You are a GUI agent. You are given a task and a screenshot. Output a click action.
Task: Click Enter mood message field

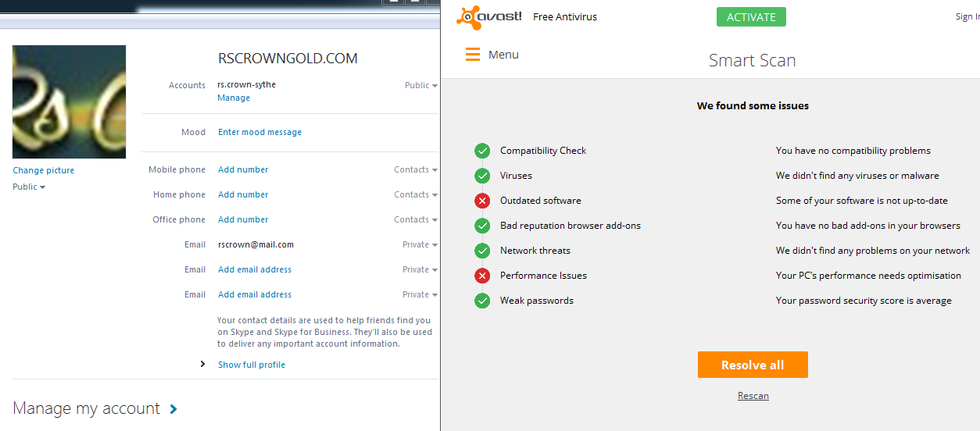click(259, 132)
